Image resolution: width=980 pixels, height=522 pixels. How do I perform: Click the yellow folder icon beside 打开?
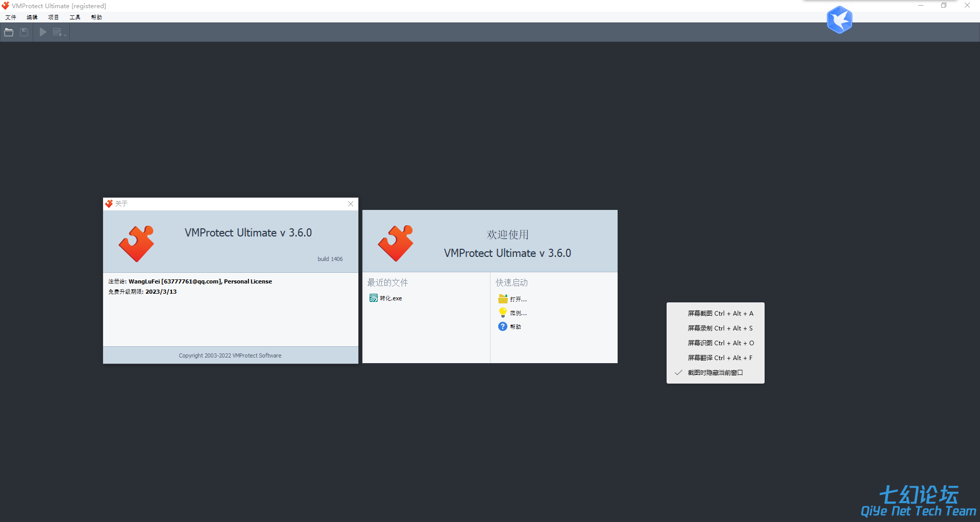pos(503,299)
